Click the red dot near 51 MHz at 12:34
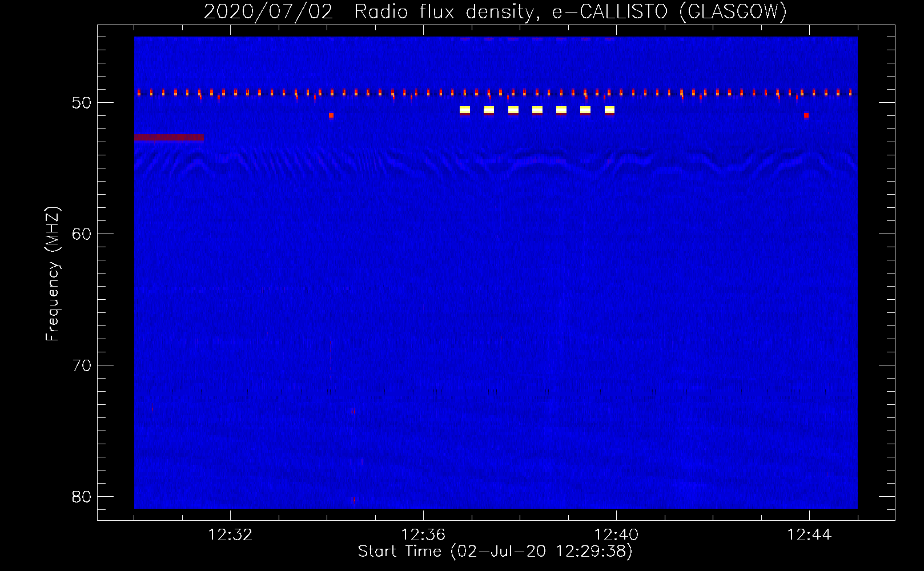 tap(331, 115)
